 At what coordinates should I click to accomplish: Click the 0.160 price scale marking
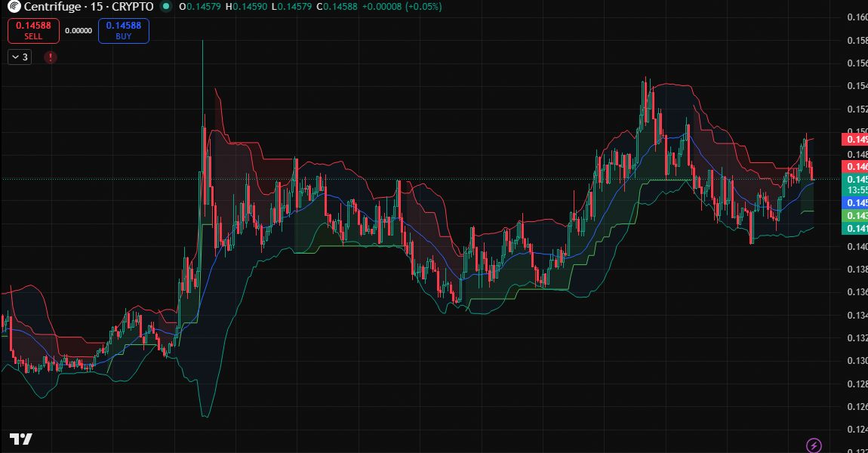pyautogui.click(x=856, y=17)
